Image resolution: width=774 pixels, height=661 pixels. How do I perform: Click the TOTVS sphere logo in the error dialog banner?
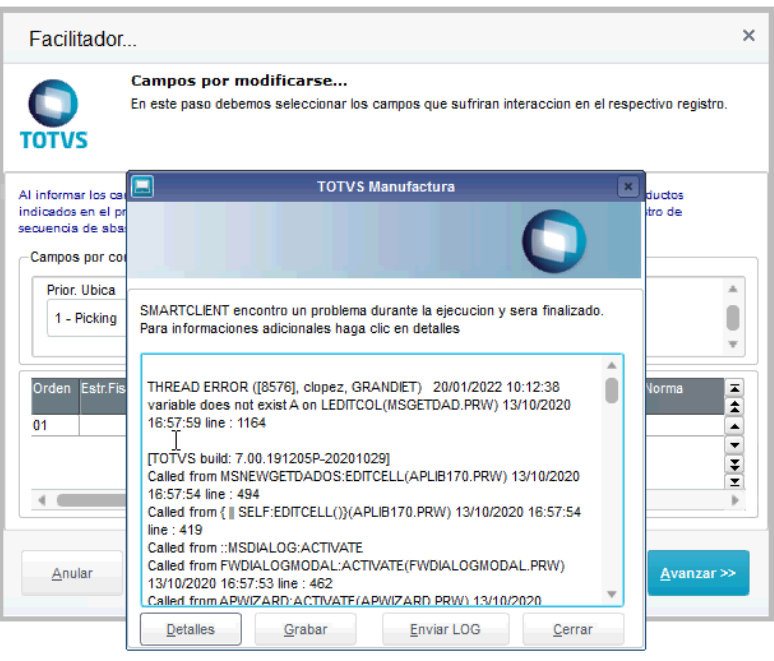pyautogui.click(x=554, y=241)
